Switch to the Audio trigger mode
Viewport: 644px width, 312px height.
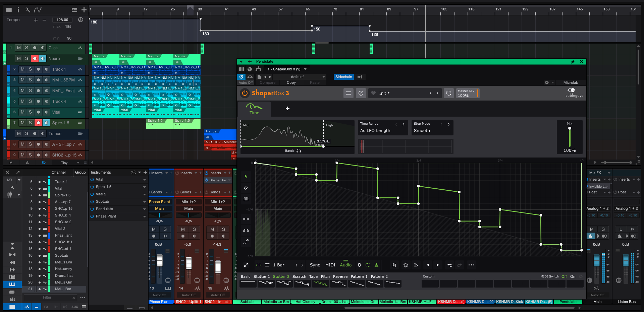(x=346, y=265)
